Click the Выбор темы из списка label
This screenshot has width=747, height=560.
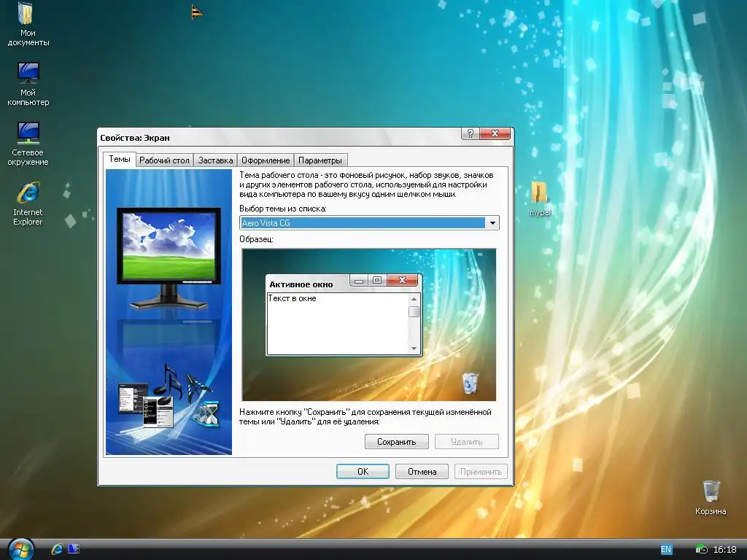283,209
